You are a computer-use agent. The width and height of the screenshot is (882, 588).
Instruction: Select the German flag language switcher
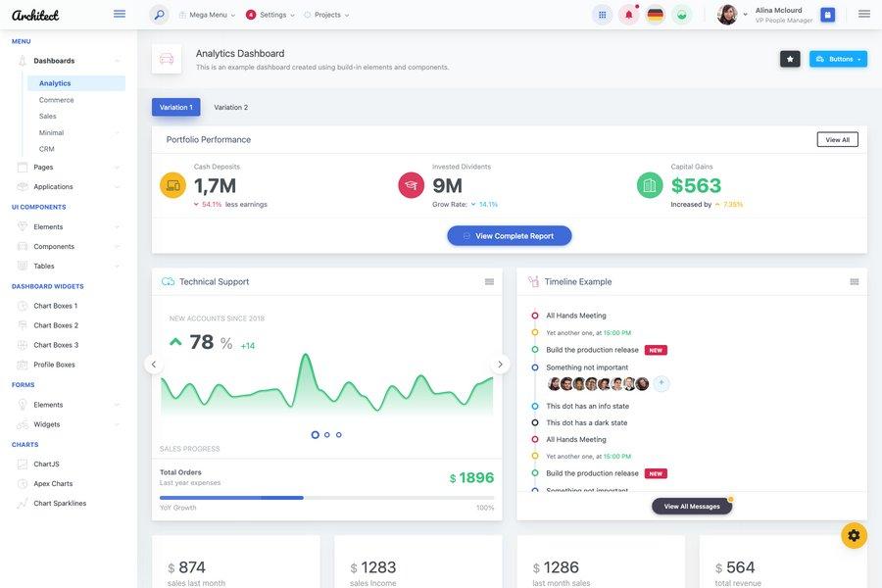(654, 13)
